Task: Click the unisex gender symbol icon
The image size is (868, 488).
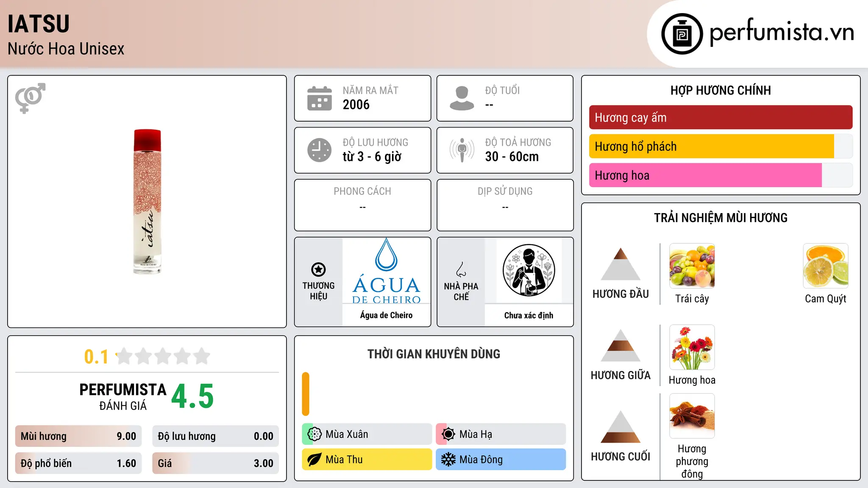Action: tap(30, 98)
